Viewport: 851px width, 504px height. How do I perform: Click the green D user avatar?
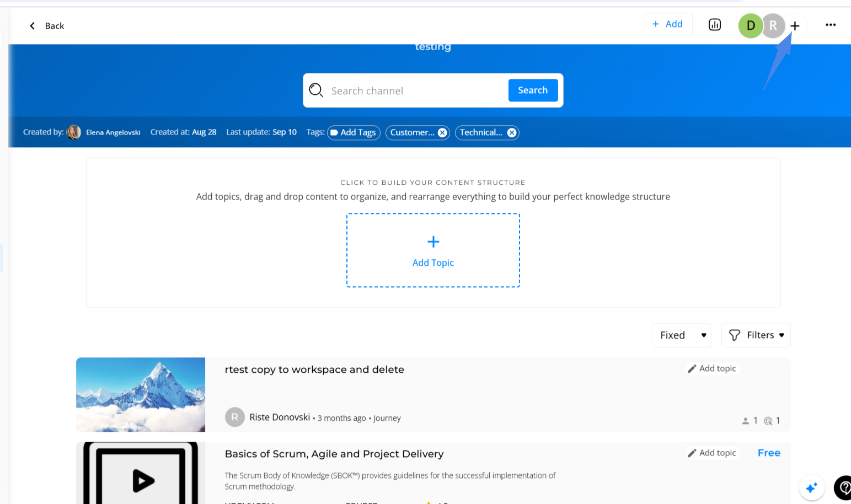point(750,26)
